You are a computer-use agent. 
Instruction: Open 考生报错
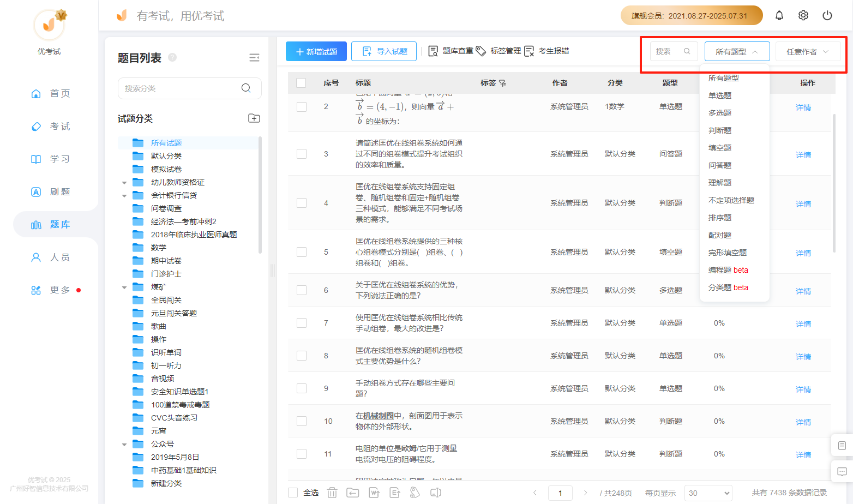[546, 51]
